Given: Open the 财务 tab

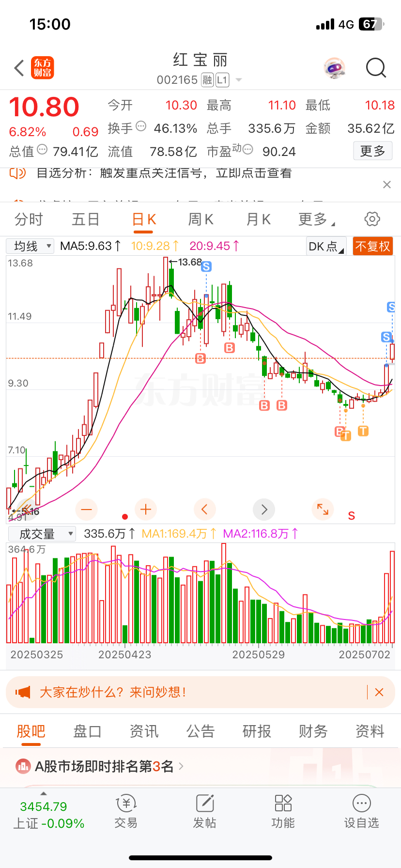Looking at the screenshot, I should tap(313, 731).
